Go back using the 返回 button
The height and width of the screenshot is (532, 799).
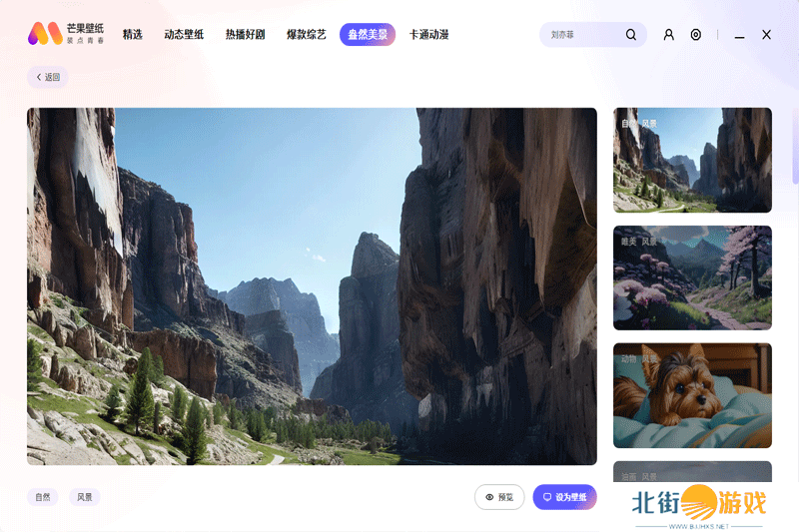[x=48, y=77]
